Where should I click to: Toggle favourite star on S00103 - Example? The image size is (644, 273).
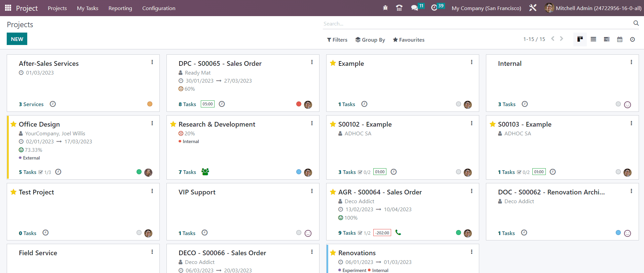pyautogui.click(x=493, y=124)
